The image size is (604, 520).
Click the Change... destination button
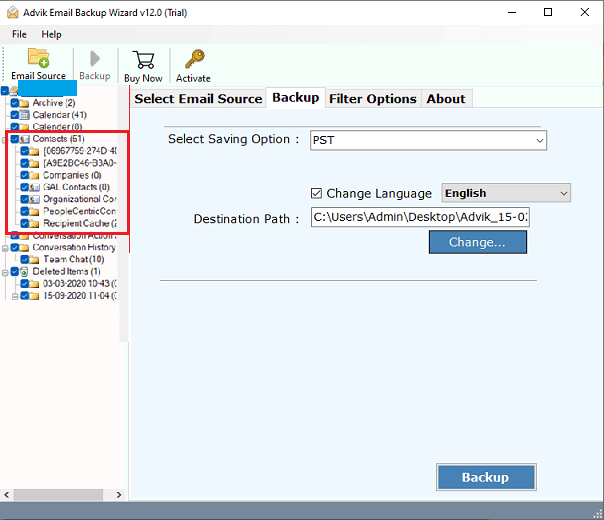click(478, 242)
